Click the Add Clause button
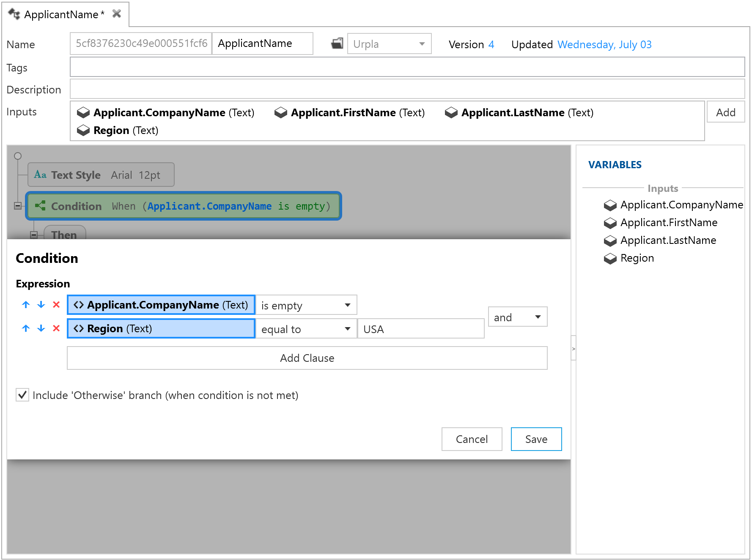 [x=307, y=358]
